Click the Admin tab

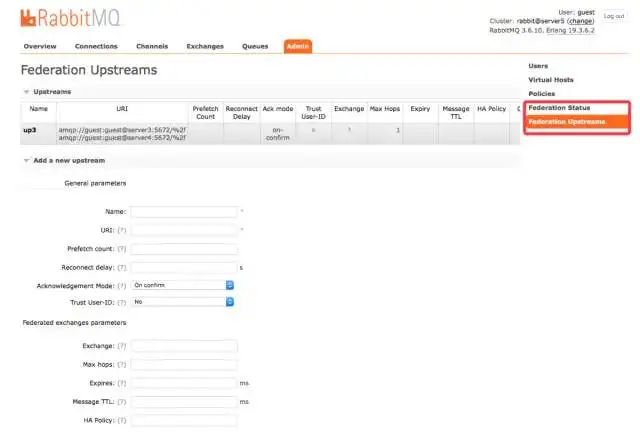point(298,47)
